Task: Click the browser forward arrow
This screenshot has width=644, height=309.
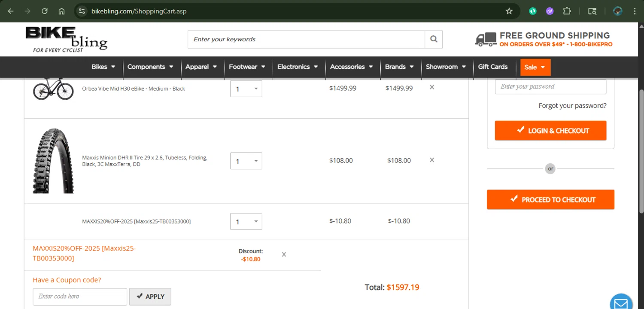Action: coord(27,11)
